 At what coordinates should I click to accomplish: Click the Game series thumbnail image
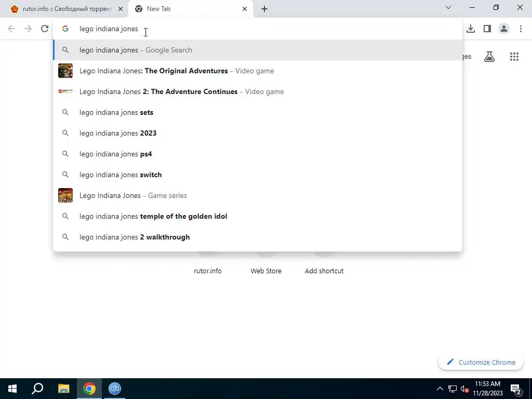(x=65, y=195)
